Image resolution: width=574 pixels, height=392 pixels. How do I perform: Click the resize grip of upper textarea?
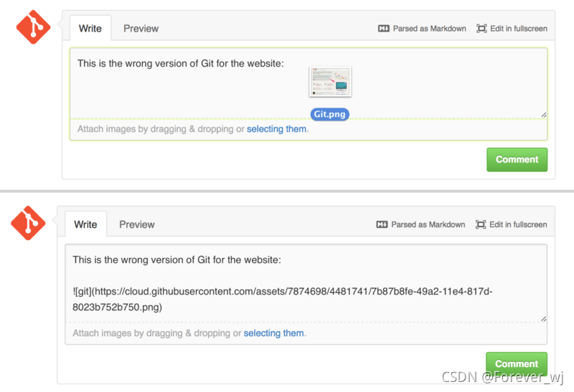pyautogui.click(x=544, y=115)
